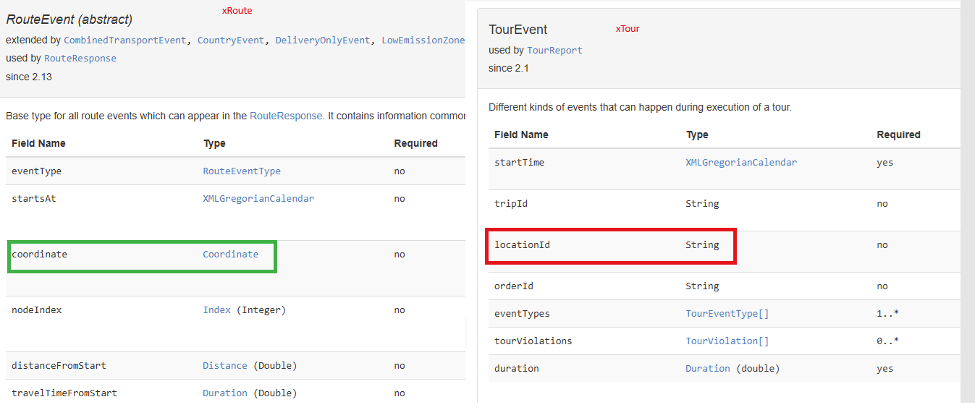Click XMLGregorianCalendar in the startTime row

[x=741, y=163]
